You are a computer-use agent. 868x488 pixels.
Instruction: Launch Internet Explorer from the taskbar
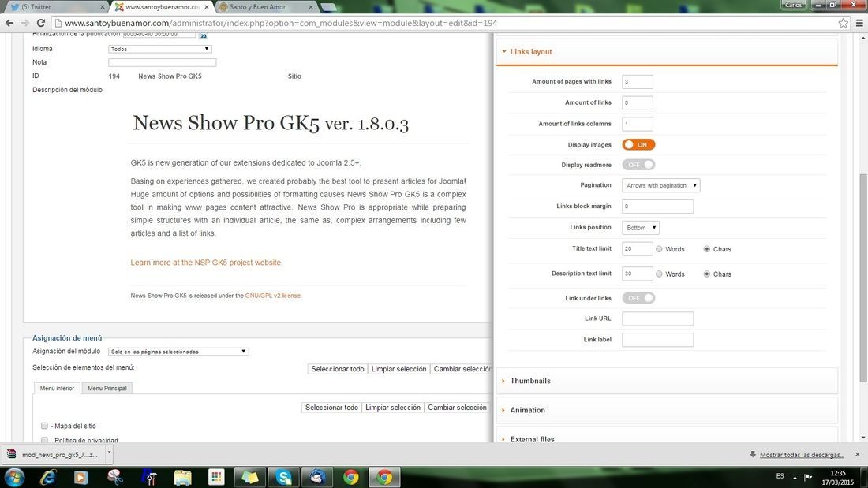tap(47, 477)
